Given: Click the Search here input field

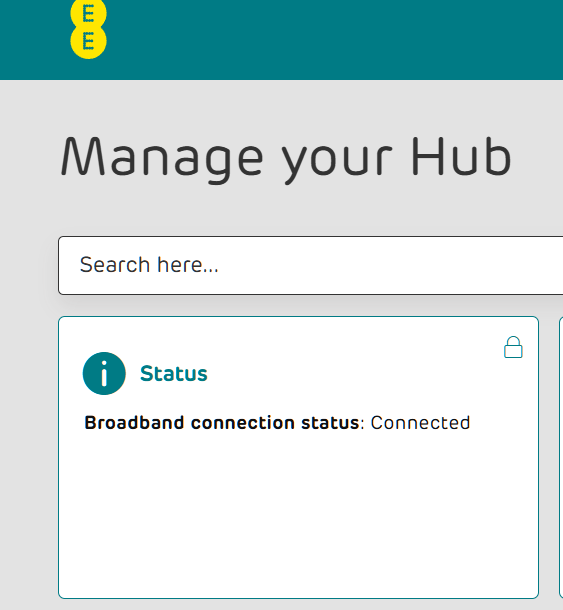Looking at the screenshot, I should point(310,265).
